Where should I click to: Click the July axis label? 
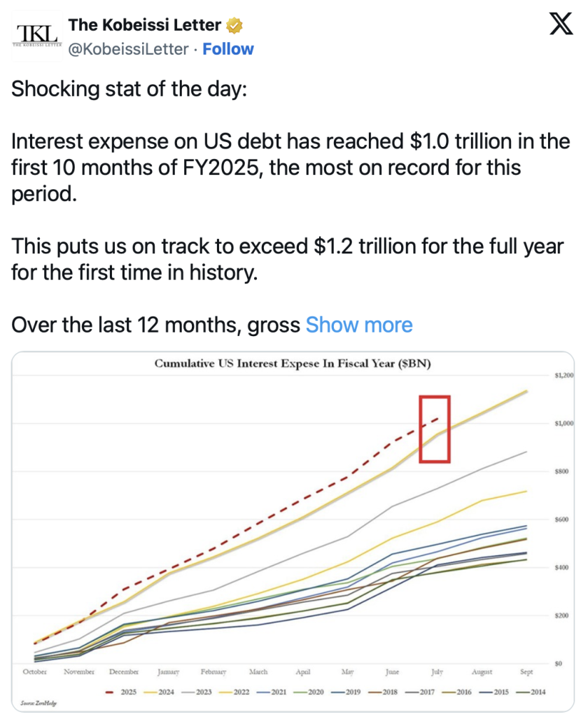click(x=437, y=671)
